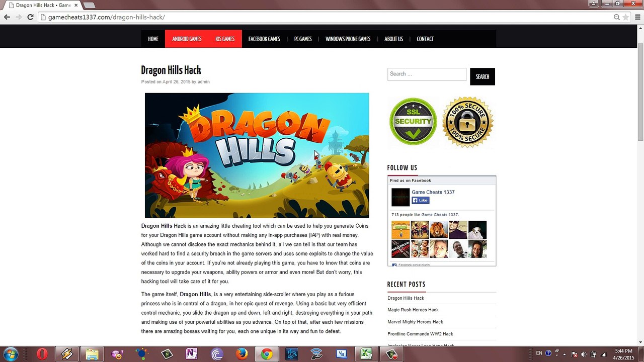The image size is (644, 362).
Task: Open Dragon Hills Hack in Recent Posts
Action: [406, 298]
